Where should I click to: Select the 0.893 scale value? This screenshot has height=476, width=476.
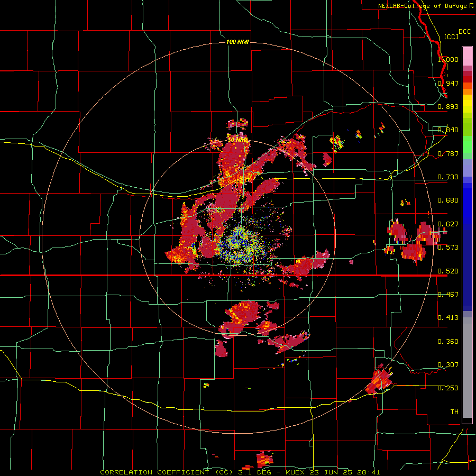pyautogui.click(x=448, y=106)
